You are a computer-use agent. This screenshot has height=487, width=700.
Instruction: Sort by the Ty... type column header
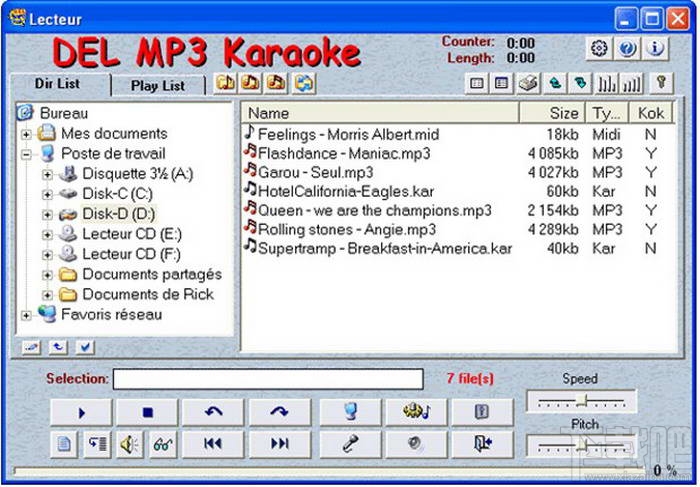pyautogui.click(x=606, y=113)
